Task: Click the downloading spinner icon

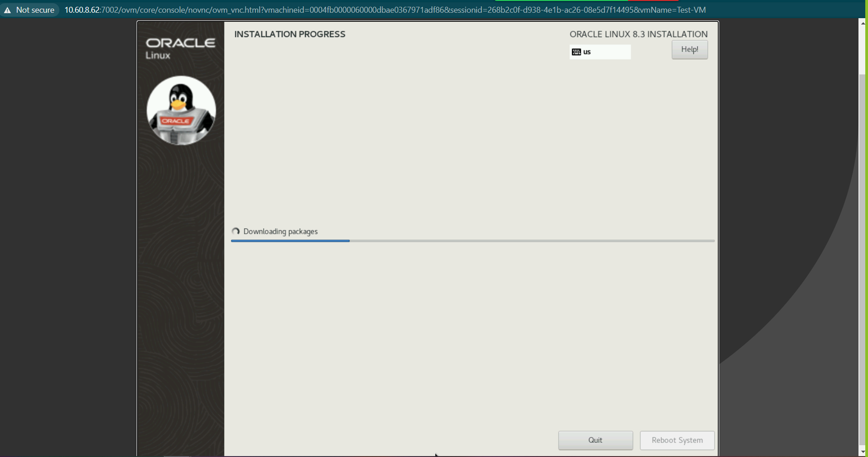Action: click(x=235, y=231)
